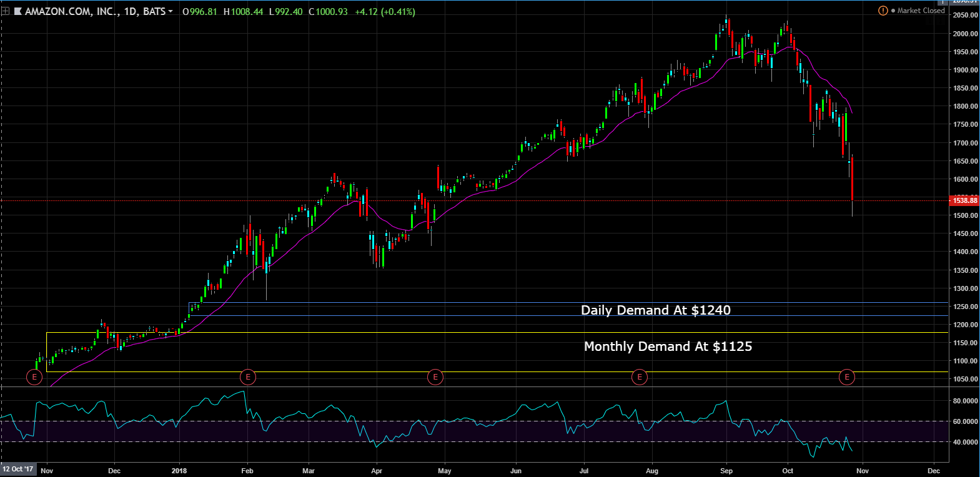This screenshot has height=477, width=980.
Task: Click the Jun label on time axis
Action: pos(516,471)
